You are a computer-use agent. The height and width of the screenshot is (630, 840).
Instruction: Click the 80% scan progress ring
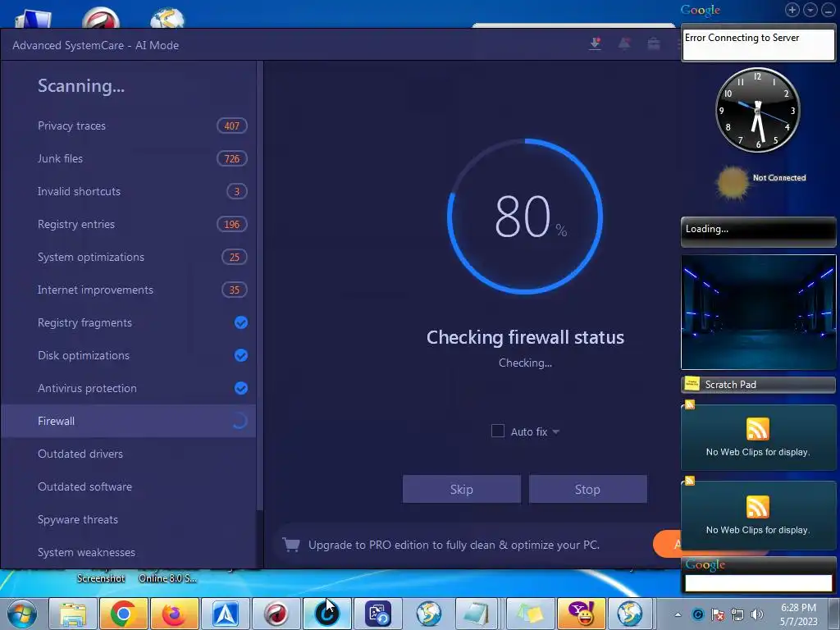click(x=525, y=217)
